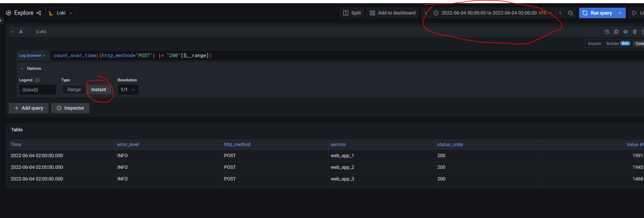Open the Loki data source dropdown
644x218 pixels.
pyautogui.click(x=61, y=13)
